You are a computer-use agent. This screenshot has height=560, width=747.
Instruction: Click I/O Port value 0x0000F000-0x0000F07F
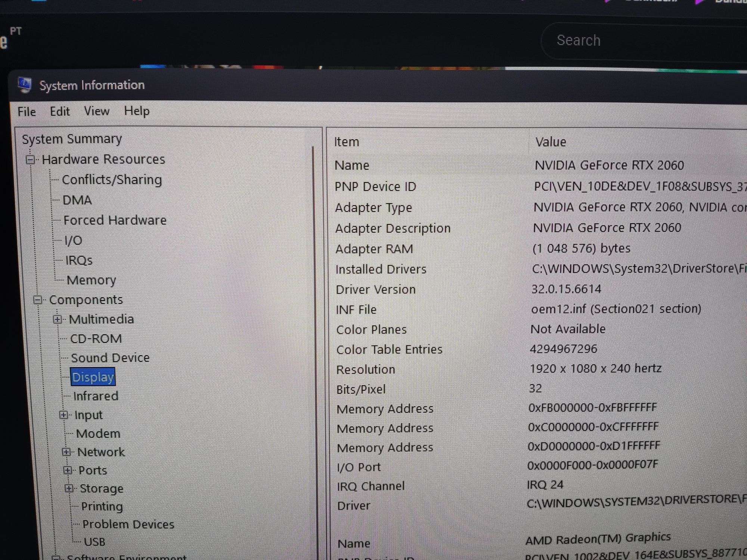(x=592, y=465)
